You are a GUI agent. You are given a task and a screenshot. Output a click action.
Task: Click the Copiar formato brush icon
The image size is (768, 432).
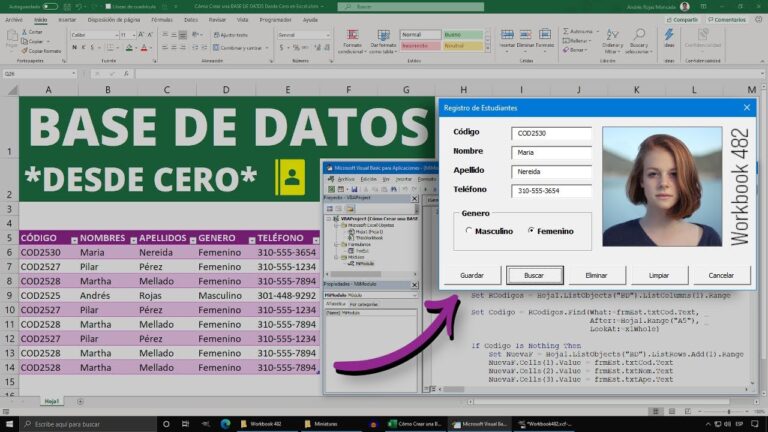tap(24, 50)
